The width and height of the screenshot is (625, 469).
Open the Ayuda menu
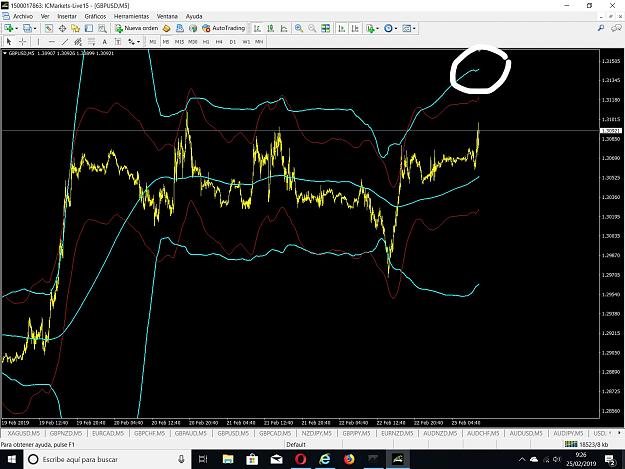[x=194, y=16]
